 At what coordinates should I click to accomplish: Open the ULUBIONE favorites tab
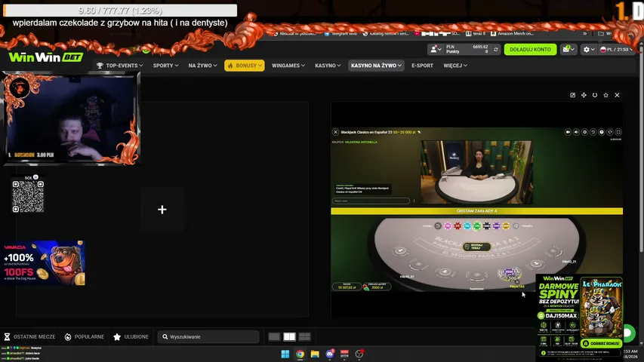tap(131, 336)
